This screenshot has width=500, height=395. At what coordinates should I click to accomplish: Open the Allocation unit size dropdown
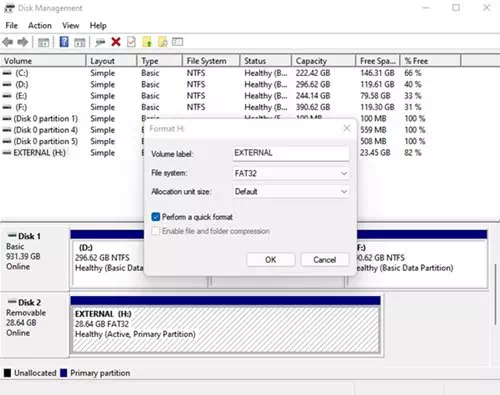(291, 192)
